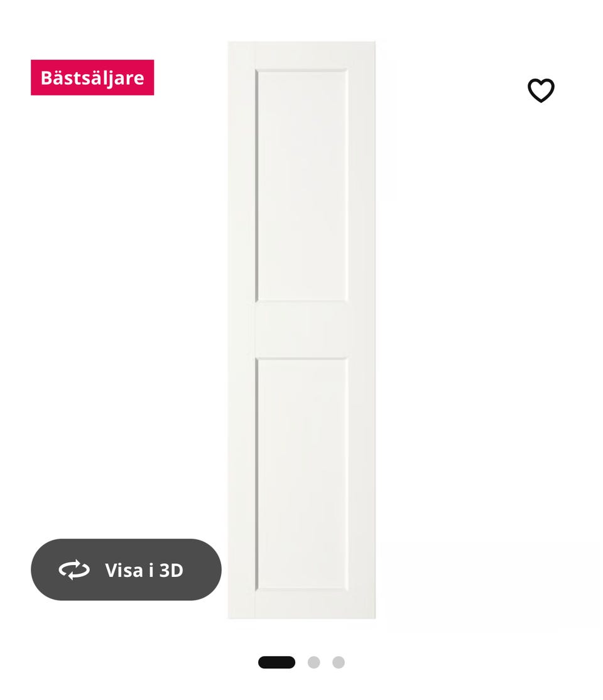Select the active first carousel indicator

[276, 662]
